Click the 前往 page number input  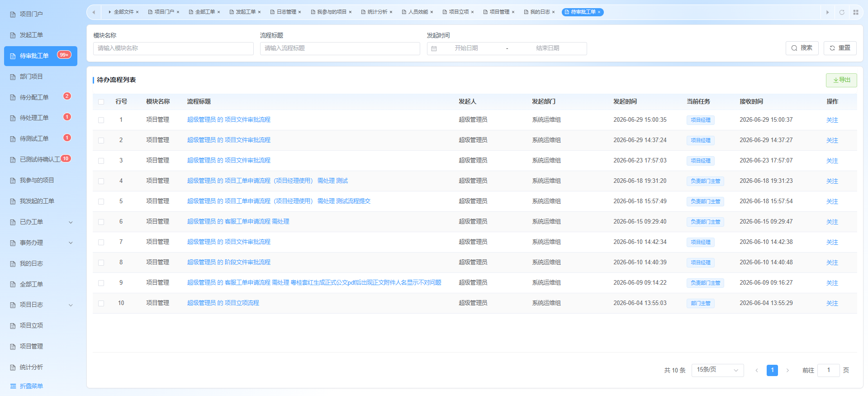(x=829, y=370)
